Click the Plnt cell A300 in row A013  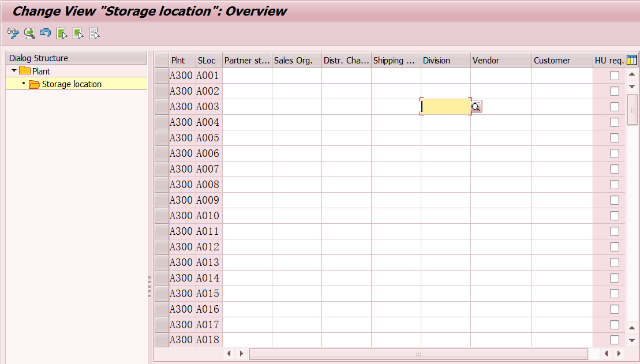point(181,262)
